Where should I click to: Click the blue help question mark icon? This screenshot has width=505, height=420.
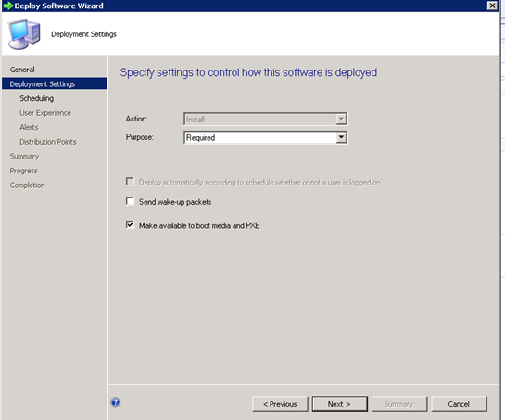pos(116,402)
